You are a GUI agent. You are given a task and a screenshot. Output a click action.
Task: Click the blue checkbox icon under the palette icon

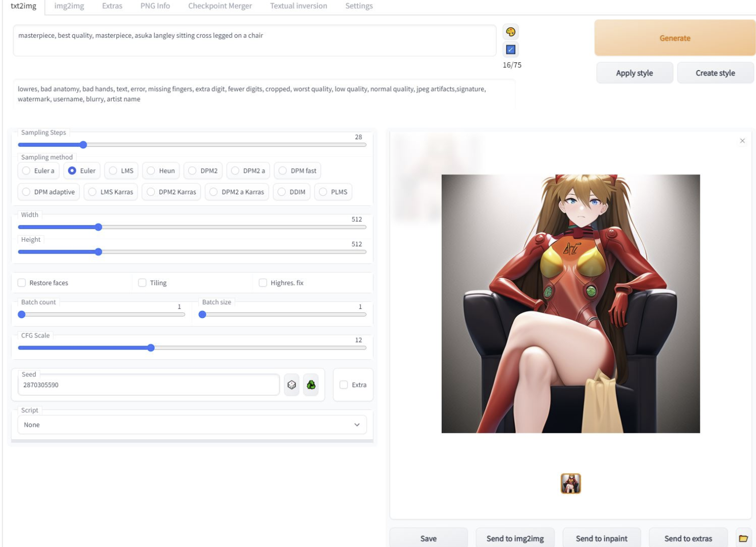(x=510, y=50)
